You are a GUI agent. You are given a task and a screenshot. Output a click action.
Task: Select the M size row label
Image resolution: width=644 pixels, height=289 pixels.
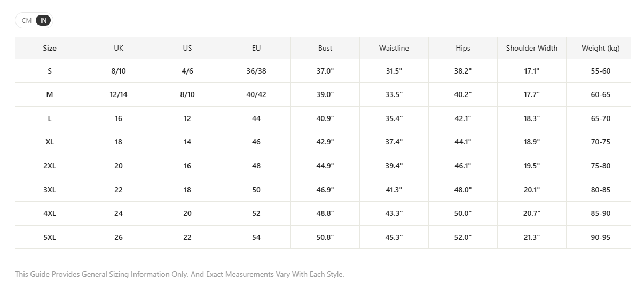50,94
